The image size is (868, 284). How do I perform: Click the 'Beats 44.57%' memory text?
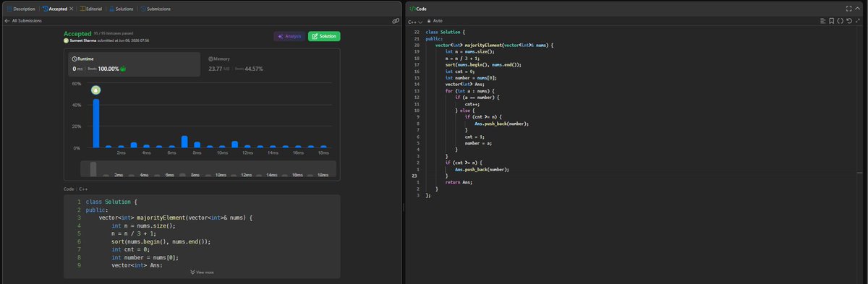point(249,69)
